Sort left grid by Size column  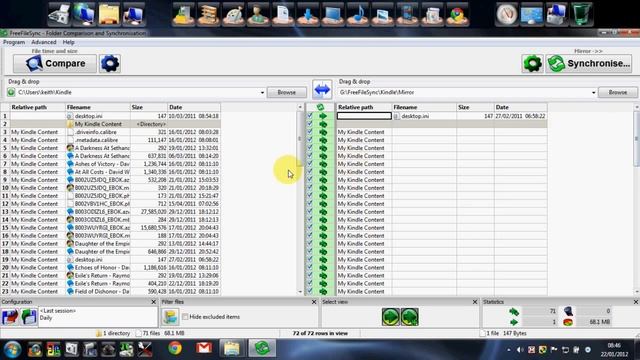149,107
